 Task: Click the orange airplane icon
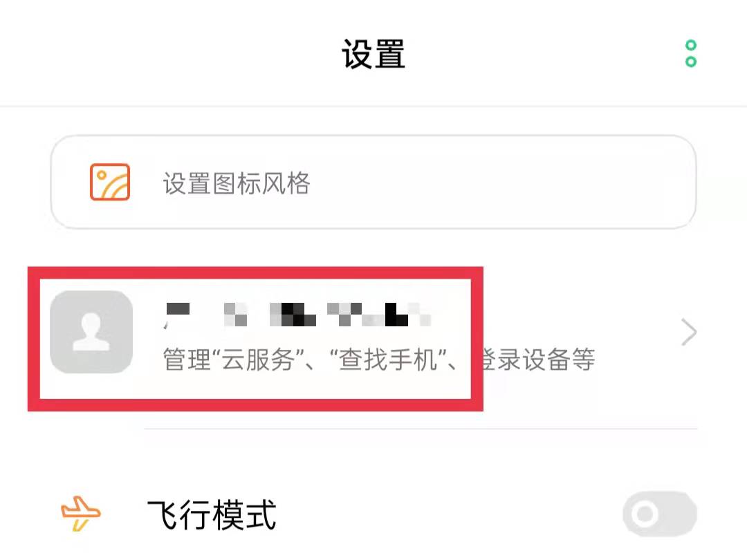tap(80, 513)
